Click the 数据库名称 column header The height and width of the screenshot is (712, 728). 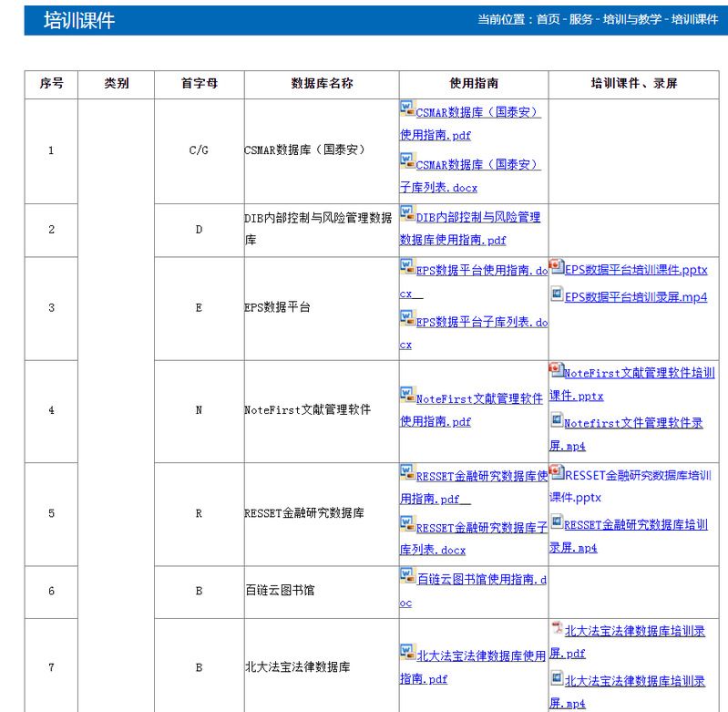[x=322, y=84]
